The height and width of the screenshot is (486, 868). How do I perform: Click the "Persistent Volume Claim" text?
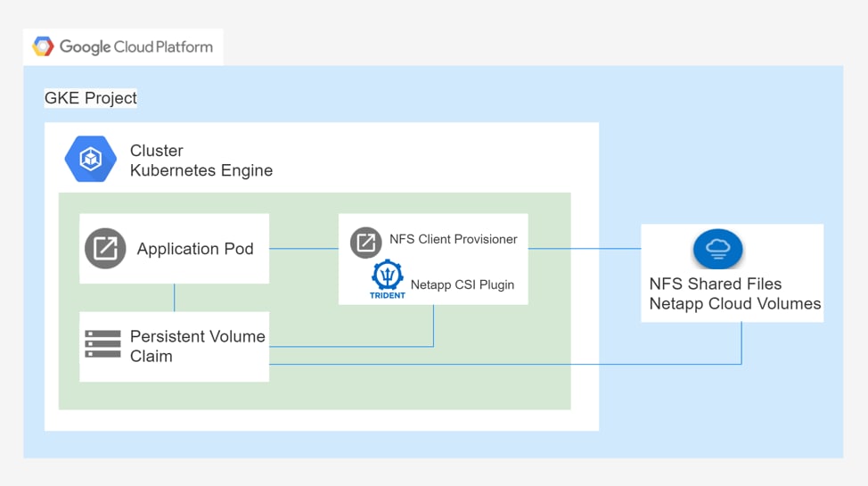tap(197, 346)
